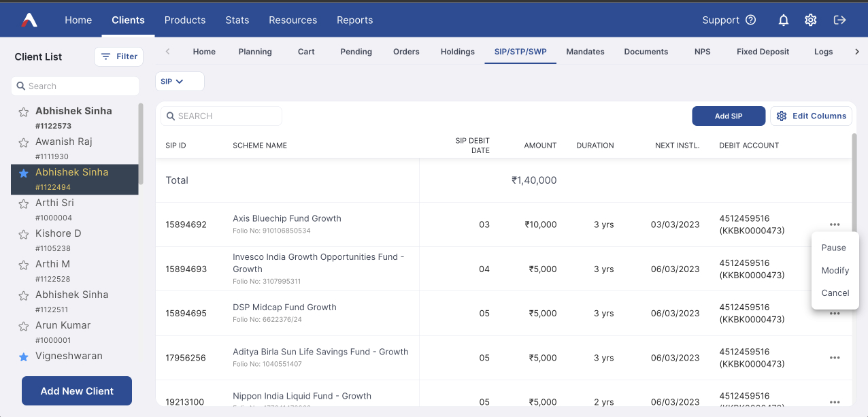Image resolution: width=868 pixels, height=417 pixels.
Task: Click Nippon India Liquid Fund scheme name
Action: (x=302, y=396)
